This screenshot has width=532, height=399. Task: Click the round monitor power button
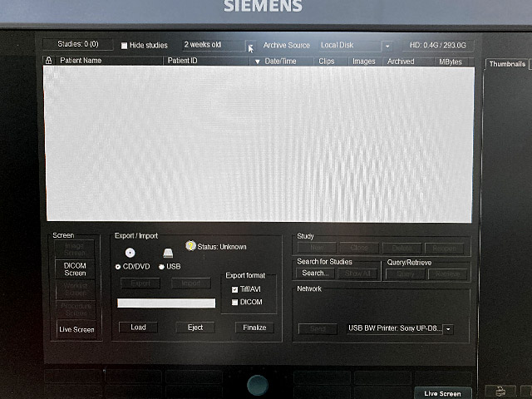(x=258, y=385)
